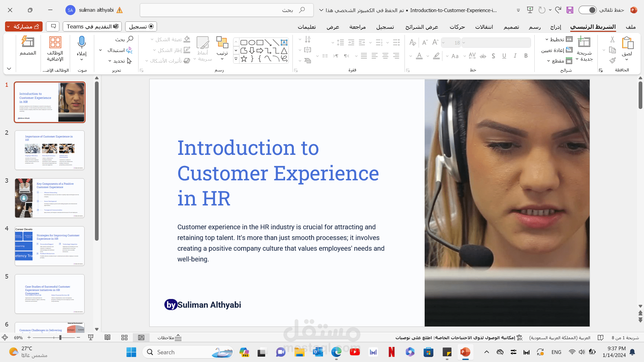Click the Record (تسجيل) button
Screen dimensions: 644x362
point(141,26)
